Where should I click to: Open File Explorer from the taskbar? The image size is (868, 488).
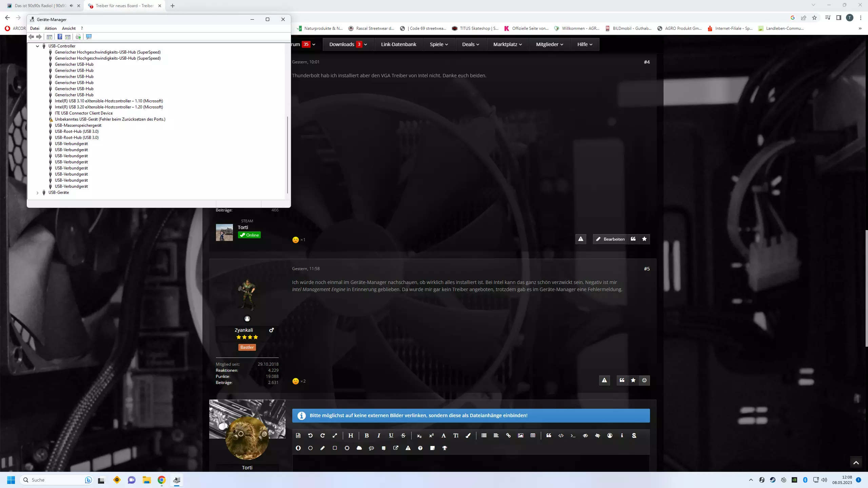coord(146,480)
